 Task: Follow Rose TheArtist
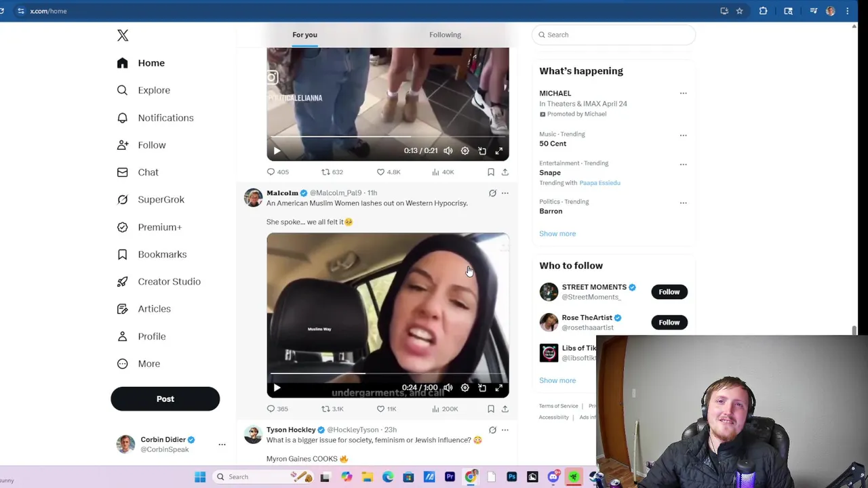[669, 323]
